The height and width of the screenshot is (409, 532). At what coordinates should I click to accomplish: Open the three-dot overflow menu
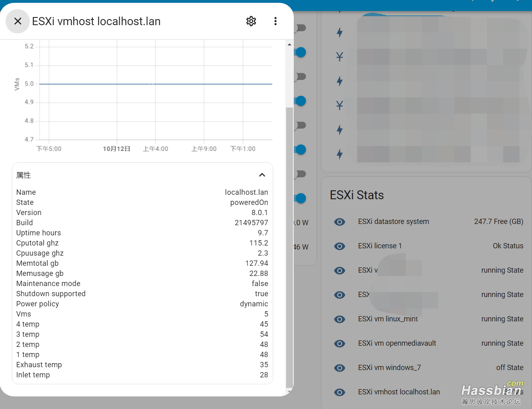276,21
